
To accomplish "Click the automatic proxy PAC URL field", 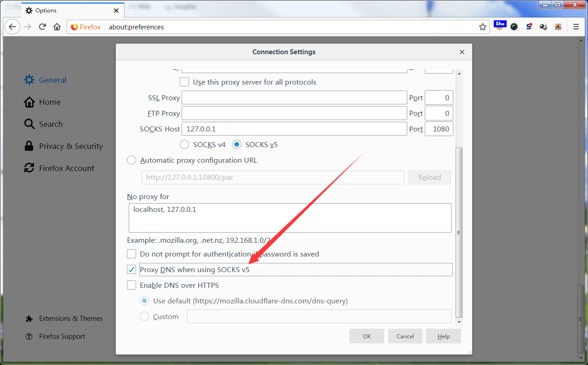I will (273, 177).
